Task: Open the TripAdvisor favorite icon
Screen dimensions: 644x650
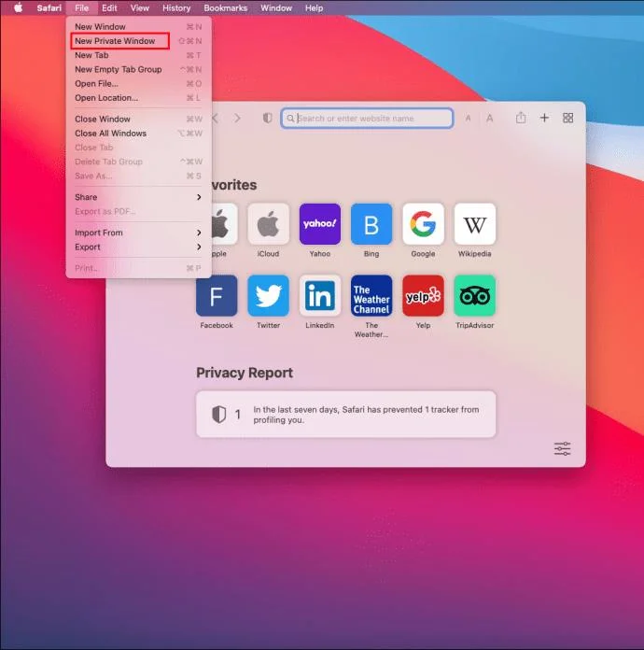Action: 475,295
